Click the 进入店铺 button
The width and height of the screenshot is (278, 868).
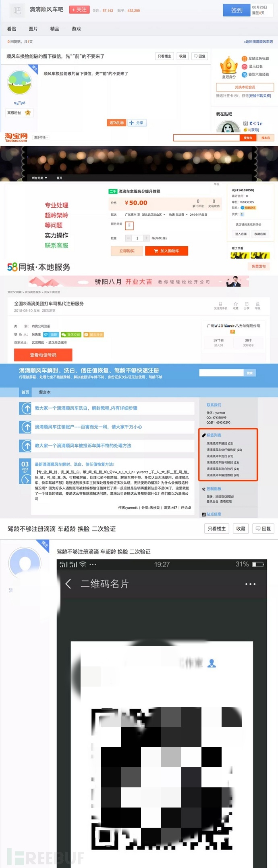click(x=241, y=234)
